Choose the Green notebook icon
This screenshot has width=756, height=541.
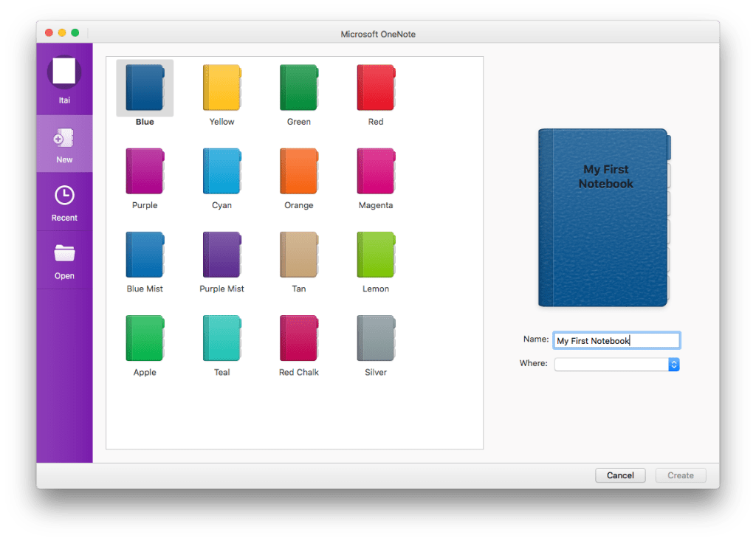click(x=298, y=89)
